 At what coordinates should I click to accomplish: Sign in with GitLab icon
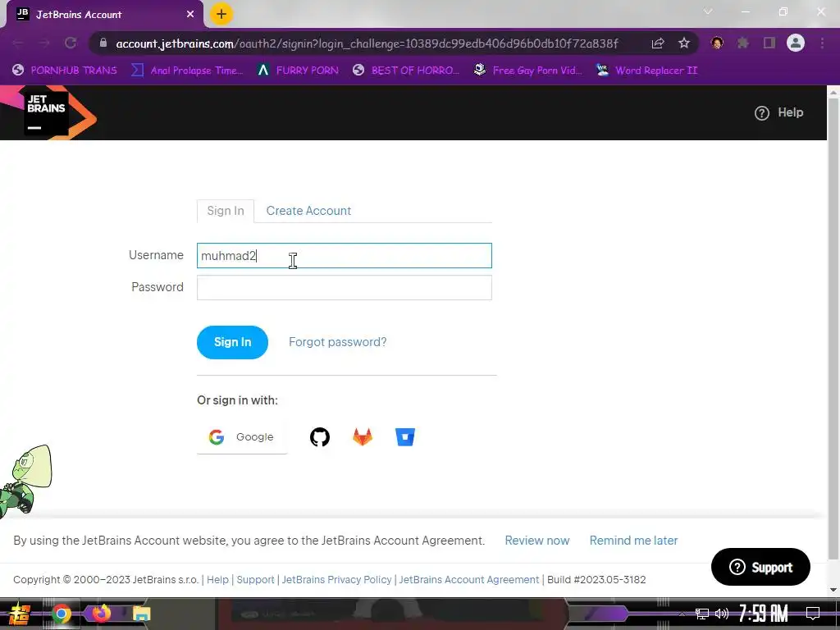(362, 437)
